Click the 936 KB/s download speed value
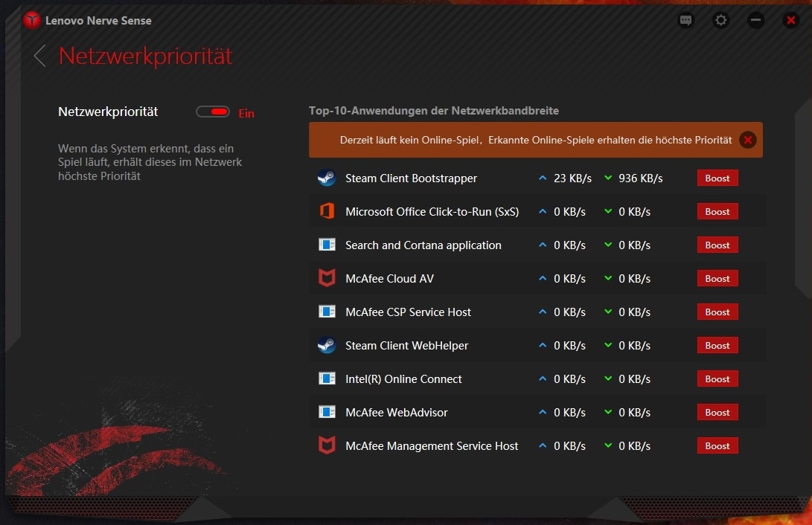Screen dimensions: 812x525 (641, 178)
